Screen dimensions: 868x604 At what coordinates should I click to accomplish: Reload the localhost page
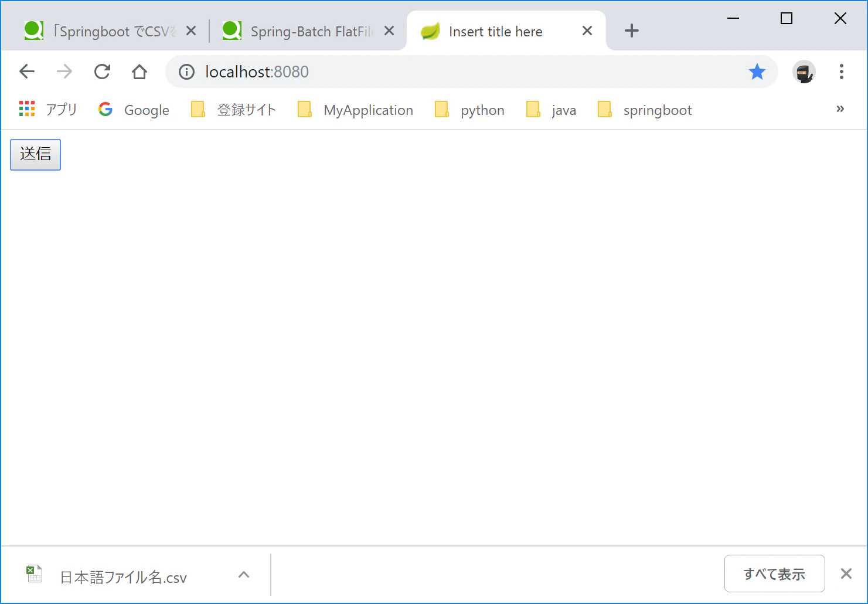[x=103, y=72]
